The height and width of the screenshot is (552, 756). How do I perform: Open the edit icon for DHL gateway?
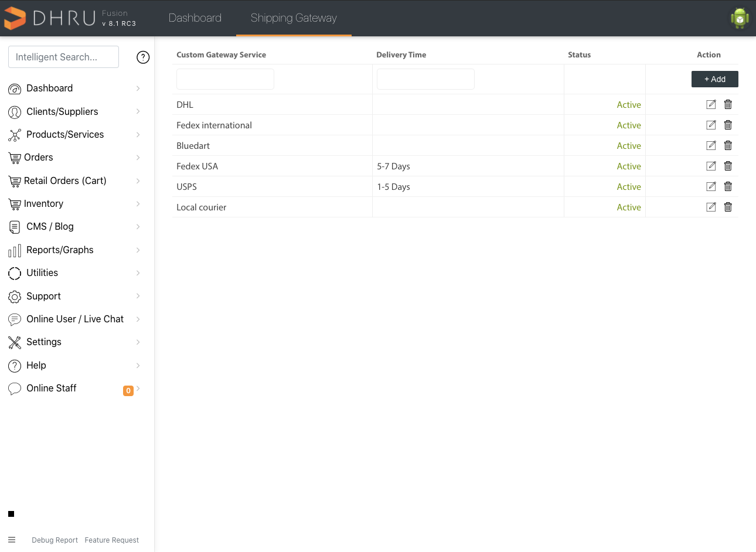tap(711, 104)
